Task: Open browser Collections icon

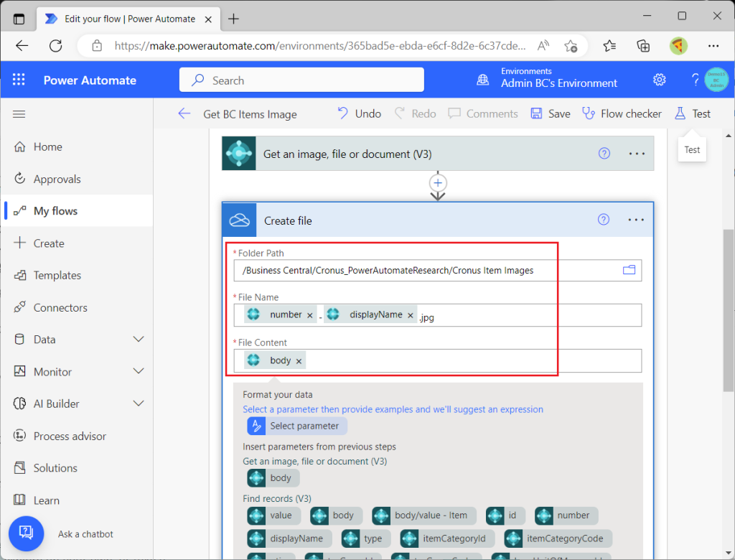Action: (x=643, y=45)
